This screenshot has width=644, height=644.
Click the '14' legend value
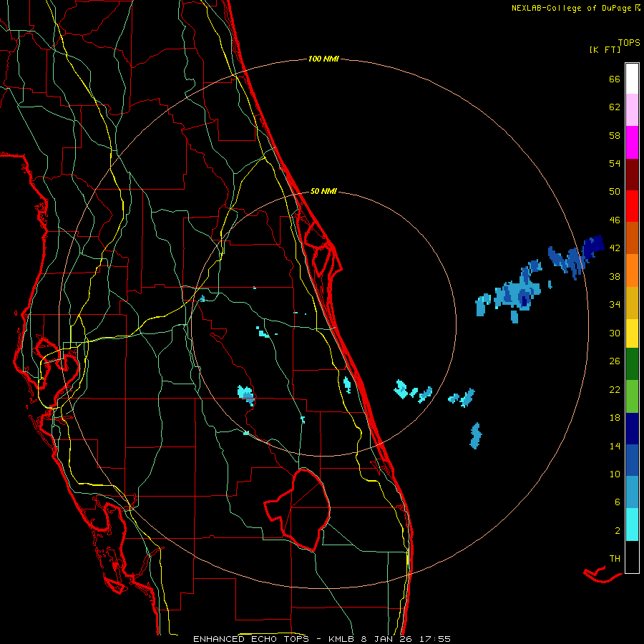615,446
